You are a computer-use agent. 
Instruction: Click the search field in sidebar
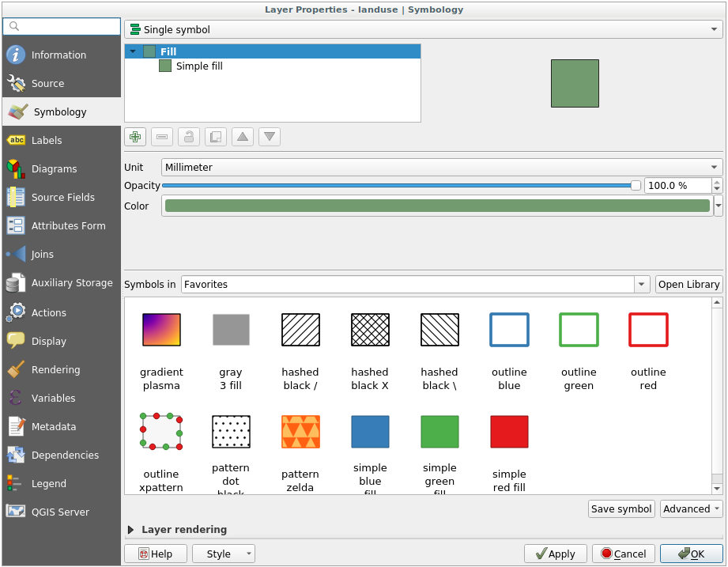click(62, 27)
